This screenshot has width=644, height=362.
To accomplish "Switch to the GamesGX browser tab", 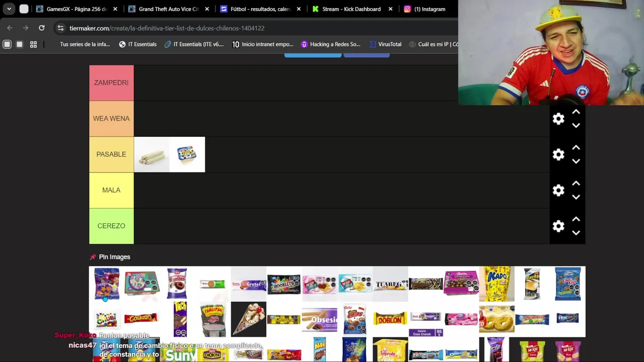I will click(76, 9).
